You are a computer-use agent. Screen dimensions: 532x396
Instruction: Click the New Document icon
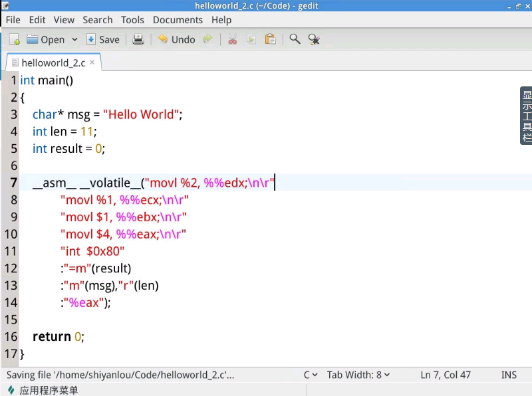pyautogui.click(x=14, y=40)
